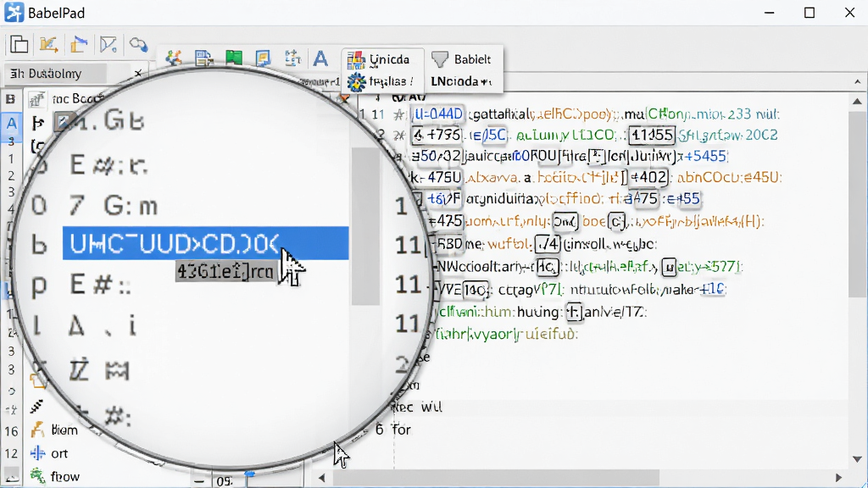Screen dimensions: 868x488
Task: Click the cloud bubble toolbar icon
Action: pyautogui.click(x=138, y=44)
